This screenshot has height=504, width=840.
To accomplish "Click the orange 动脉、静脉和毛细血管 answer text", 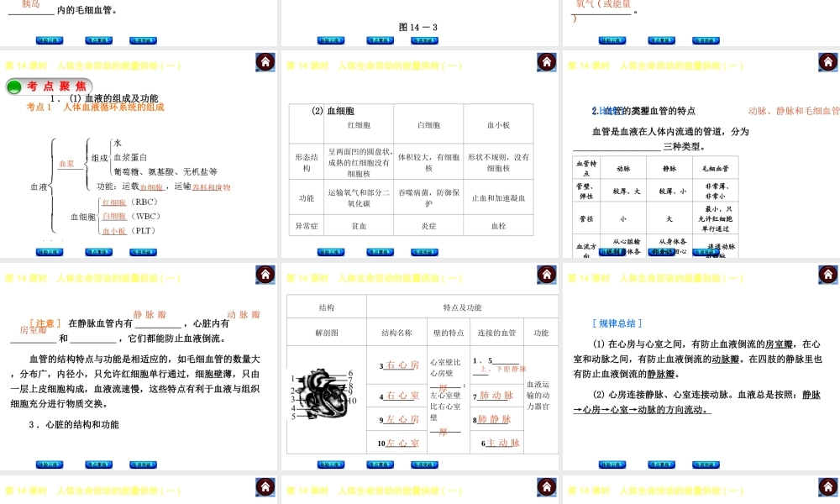I will (x=794, y=111).
